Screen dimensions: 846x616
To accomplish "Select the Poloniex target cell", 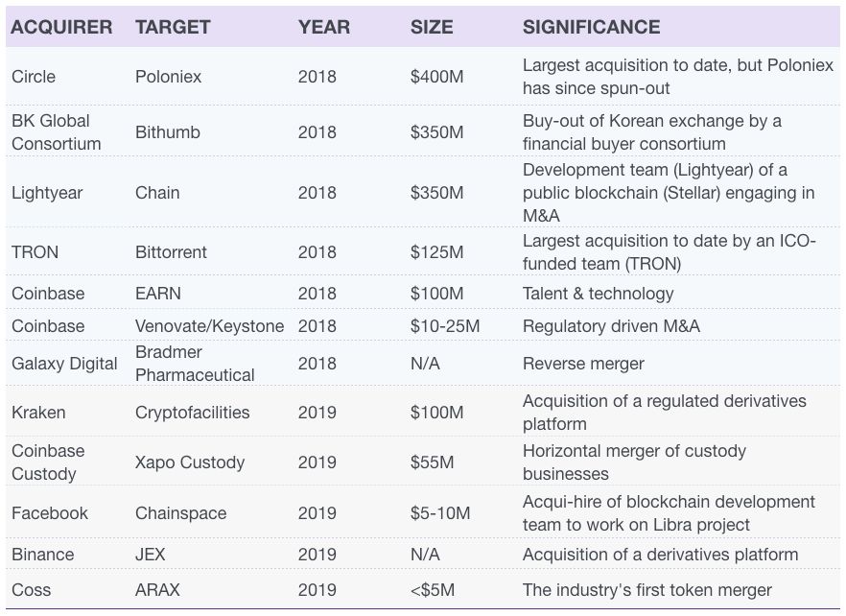I will coord(169,77).
